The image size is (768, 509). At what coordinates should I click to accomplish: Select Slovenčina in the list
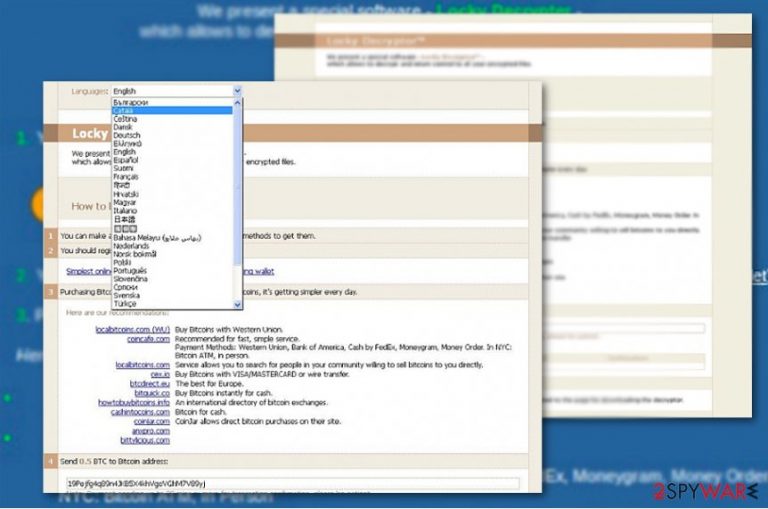[130, 279]
